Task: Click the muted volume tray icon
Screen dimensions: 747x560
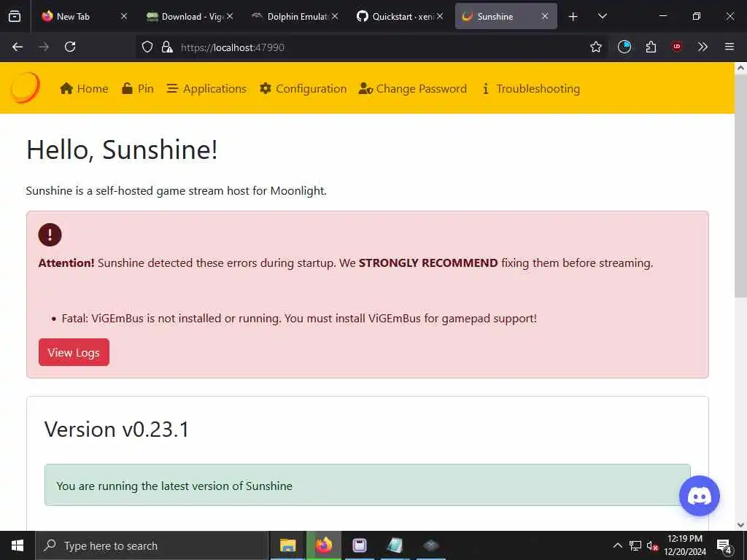Action: tap(652, 545)
